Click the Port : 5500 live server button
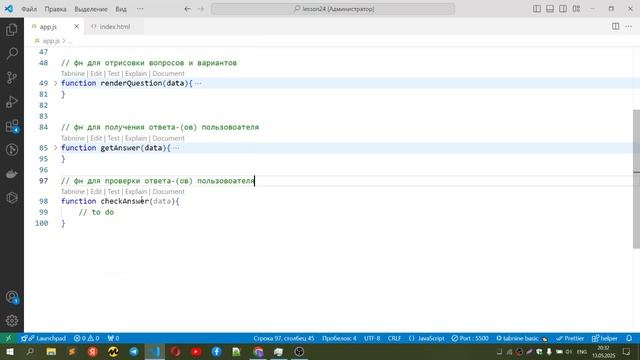640x360 pixels. click(470, 338)
